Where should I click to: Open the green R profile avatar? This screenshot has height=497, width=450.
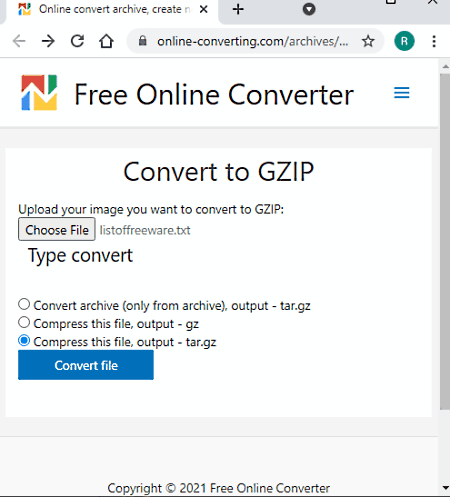pyautogui.click(x=404, y=41)
